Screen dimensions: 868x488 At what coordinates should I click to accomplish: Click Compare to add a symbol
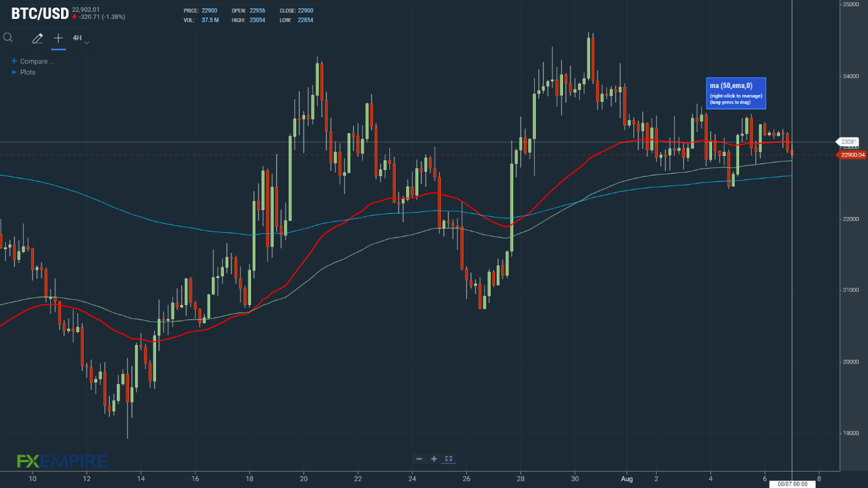click(33, 62)
